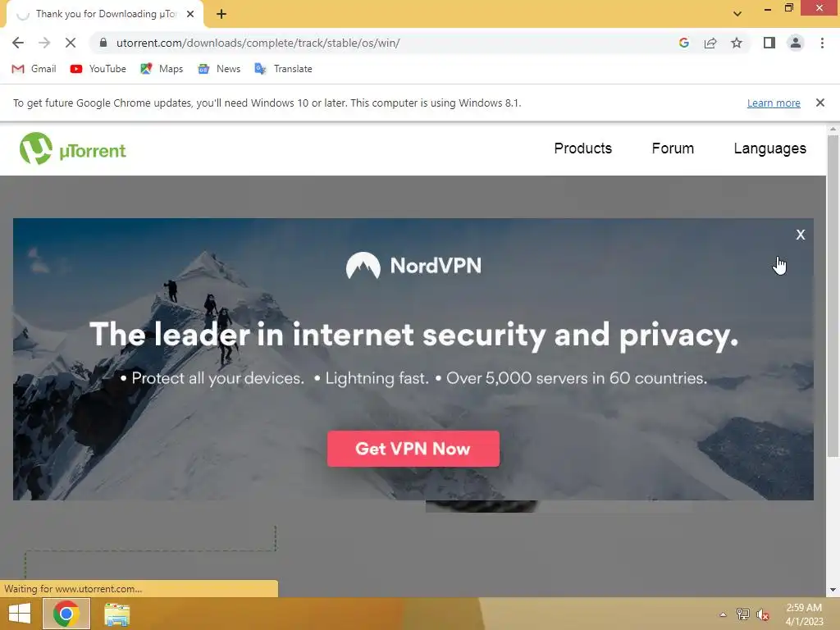840x630 pixels.
Task: Stop loading page with X button
Action: pos(71,43)
